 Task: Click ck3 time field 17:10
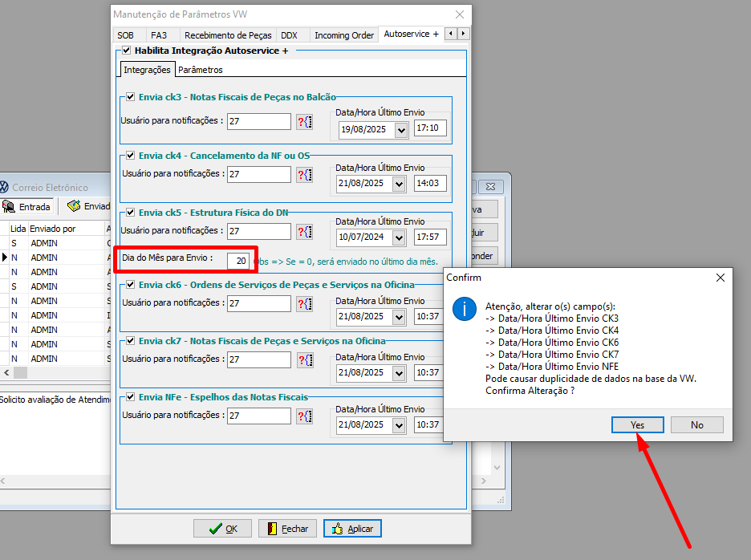[430, 128]
